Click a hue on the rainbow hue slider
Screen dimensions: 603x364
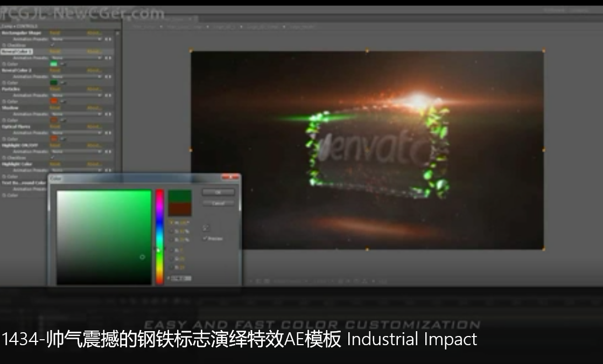[x=159, y=237]
